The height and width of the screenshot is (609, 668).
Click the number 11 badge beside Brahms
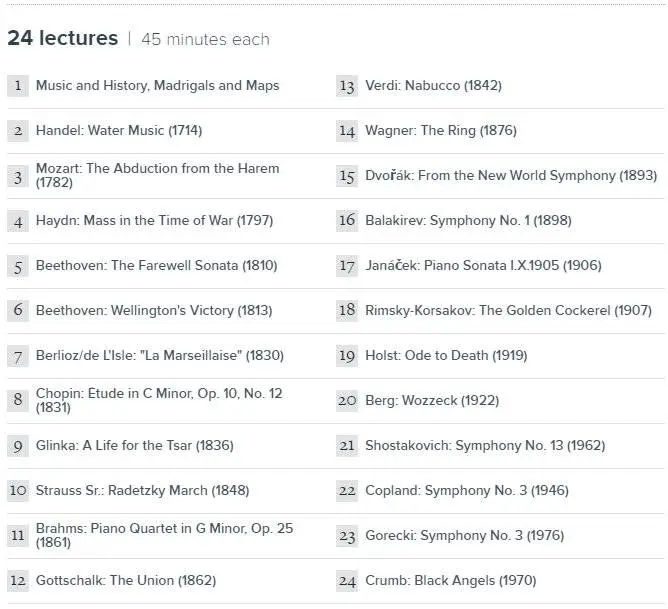(18, 536)
